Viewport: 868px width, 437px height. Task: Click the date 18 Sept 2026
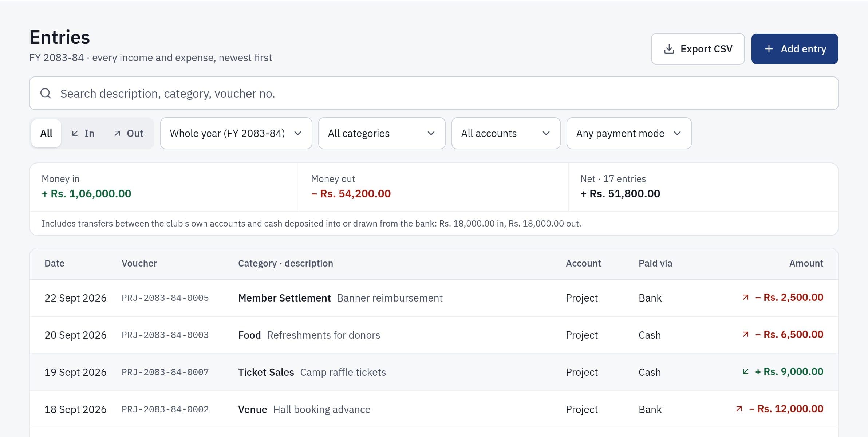click(x=75, y=409)
